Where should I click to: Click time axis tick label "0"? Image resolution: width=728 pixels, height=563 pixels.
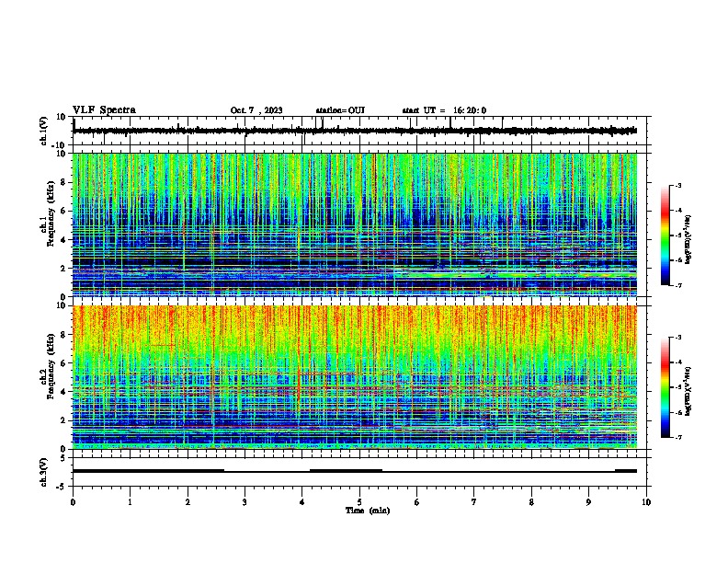coord(73,502)
